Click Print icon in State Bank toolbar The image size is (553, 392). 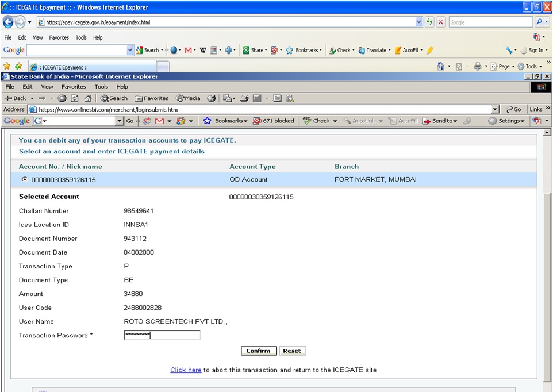(244, 98)
